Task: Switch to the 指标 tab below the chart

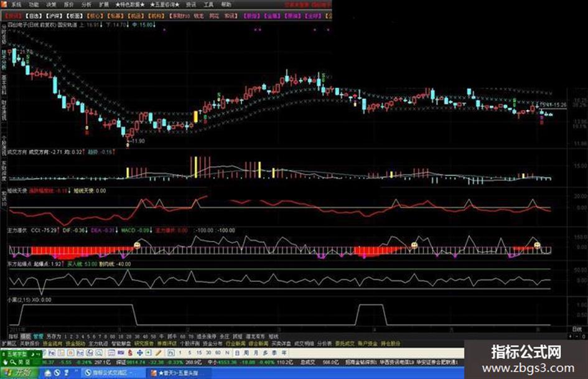Action: click(13, 336)
